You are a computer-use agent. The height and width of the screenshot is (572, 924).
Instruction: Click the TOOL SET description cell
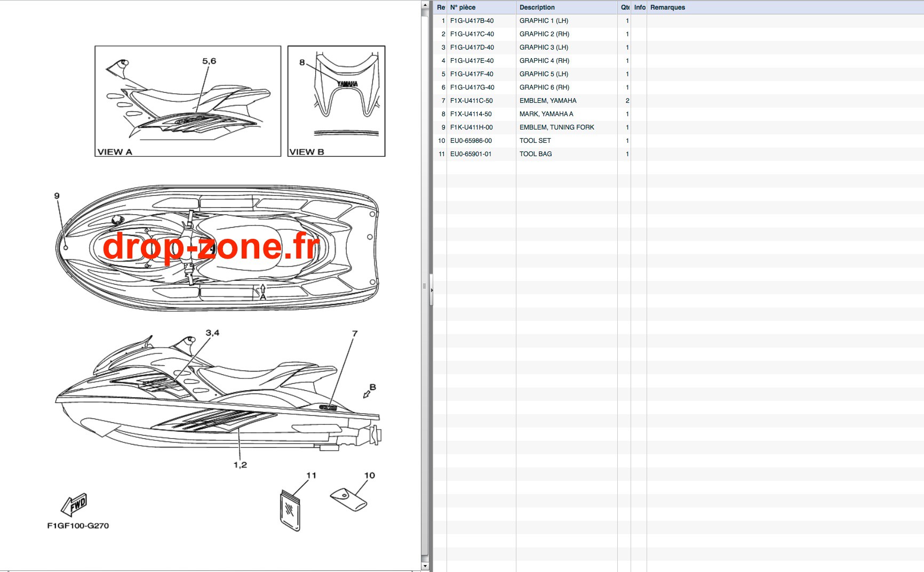[567, 141]
